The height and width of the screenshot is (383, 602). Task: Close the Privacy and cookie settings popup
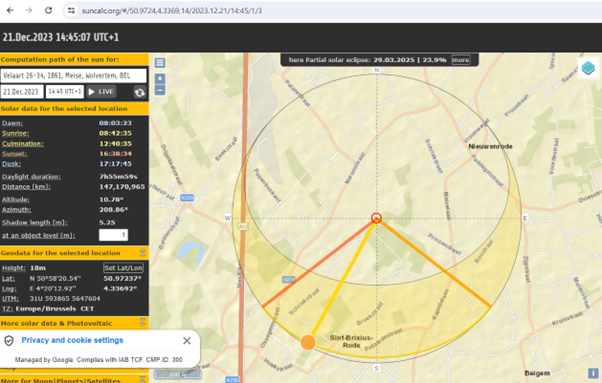point(187,340)
